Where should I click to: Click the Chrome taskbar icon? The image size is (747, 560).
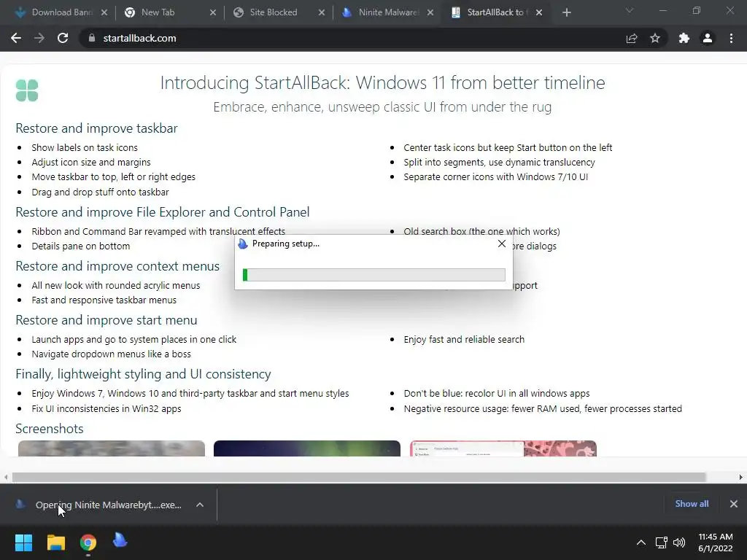(x=88, y=542)
